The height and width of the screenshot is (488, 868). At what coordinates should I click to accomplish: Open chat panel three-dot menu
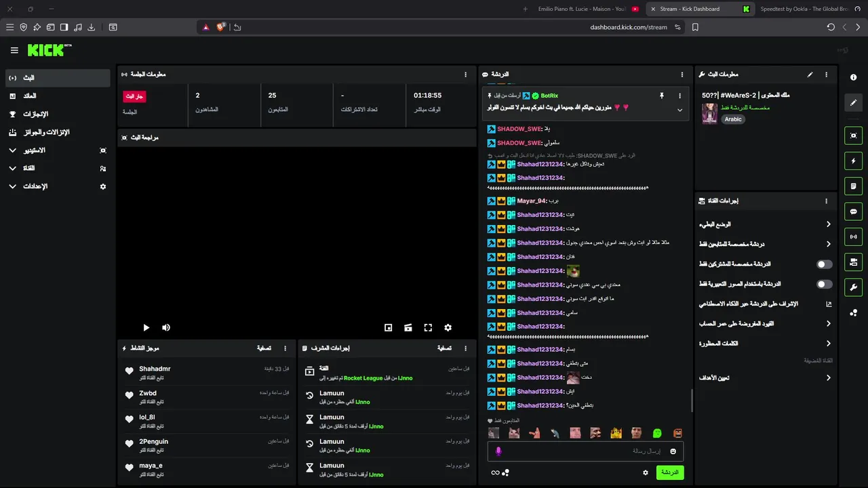pos(682,75)
